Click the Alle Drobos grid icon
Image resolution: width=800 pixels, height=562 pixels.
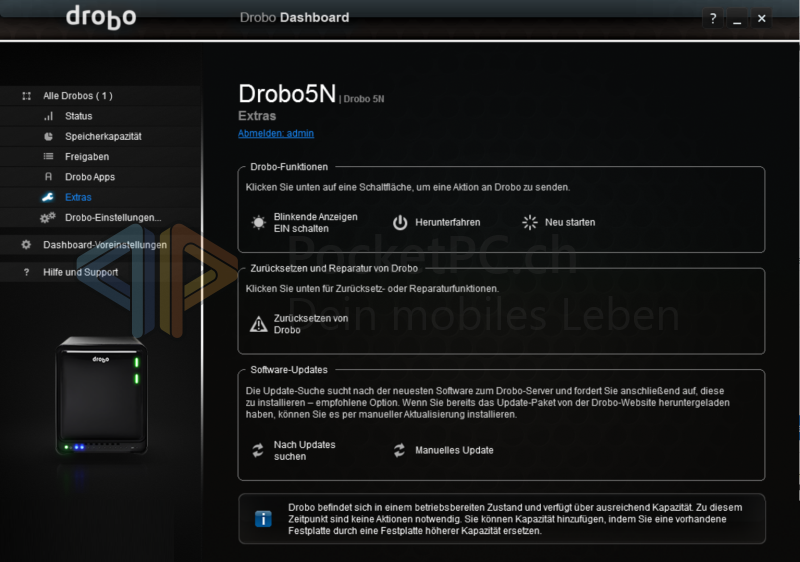(x=27, y=96)
